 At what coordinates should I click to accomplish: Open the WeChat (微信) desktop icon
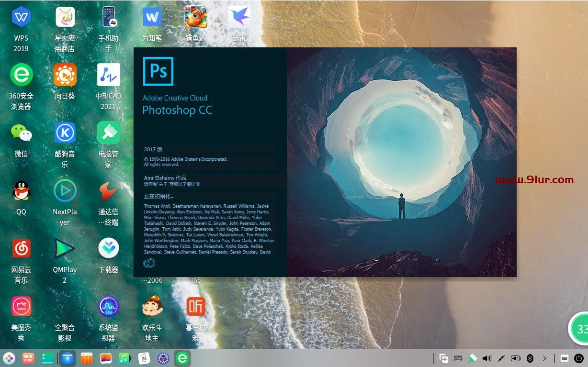pyautogui.click(x=21, y=133)
